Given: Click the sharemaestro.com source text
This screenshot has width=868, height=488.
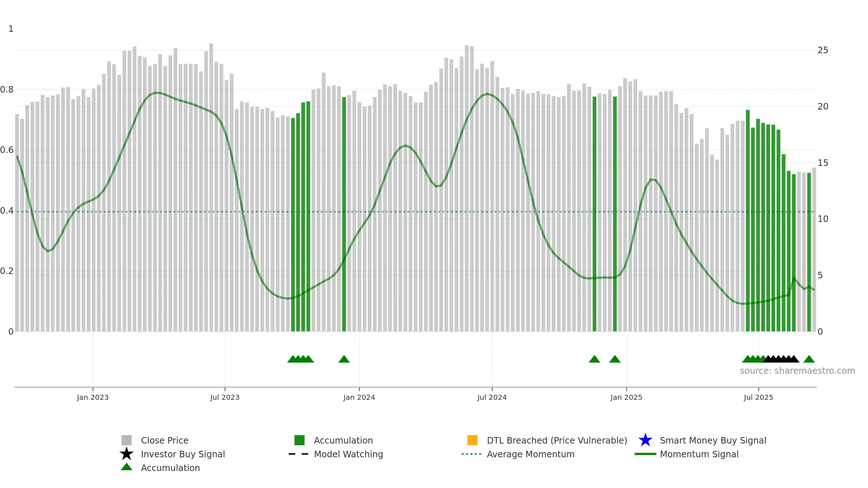Looking at the screenshot, I should pos(797,371).
